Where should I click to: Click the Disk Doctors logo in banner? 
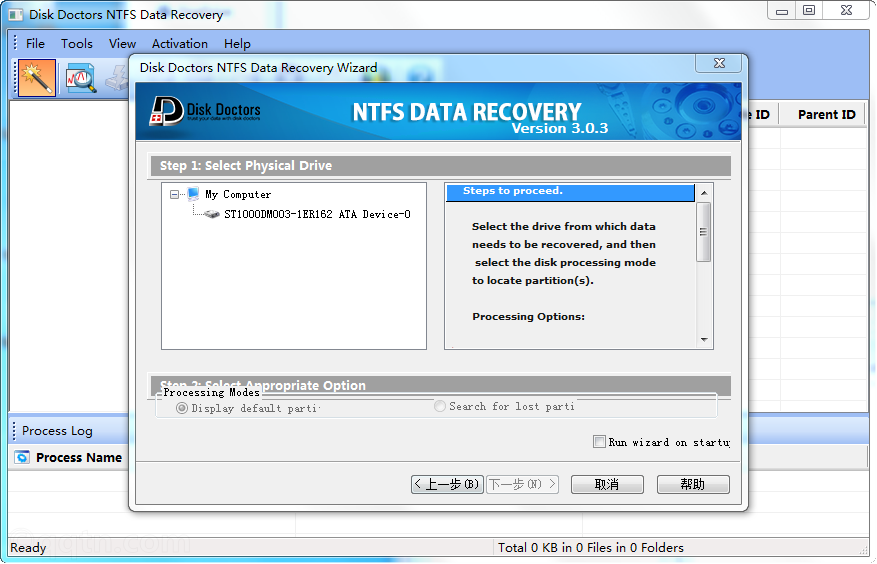206,111
